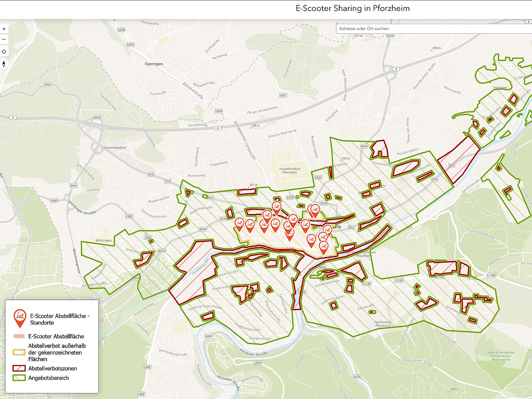Screen dimensions: 532x399
Task: Click the address search field 'Adresse oder Ort suchen'
Action: coord(434,29)
